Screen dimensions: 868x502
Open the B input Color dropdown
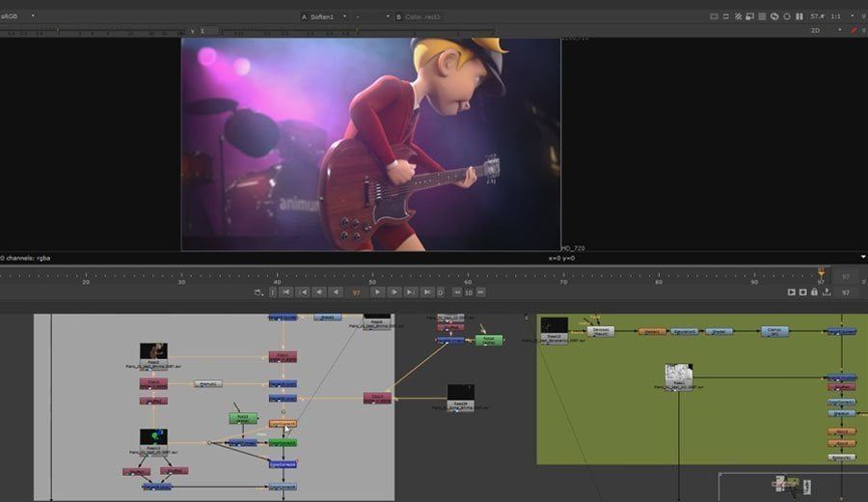(x=421, y=16)
